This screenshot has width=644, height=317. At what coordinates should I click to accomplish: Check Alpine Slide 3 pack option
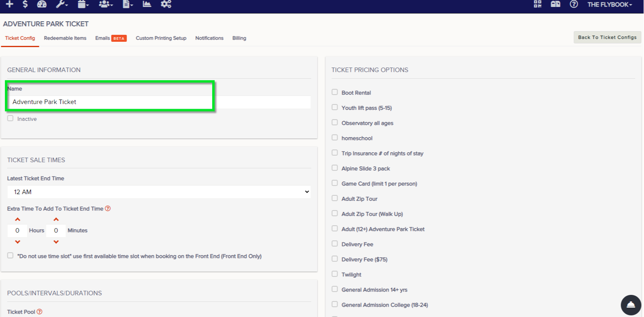tap(335, 168)
